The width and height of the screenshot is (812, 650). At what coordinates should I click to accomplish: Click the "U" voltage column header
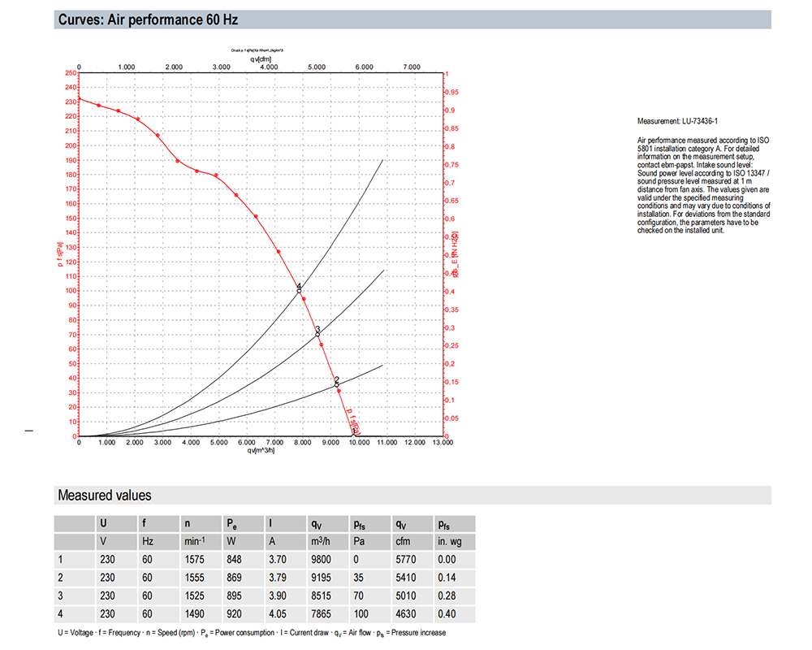click(102, 524)
